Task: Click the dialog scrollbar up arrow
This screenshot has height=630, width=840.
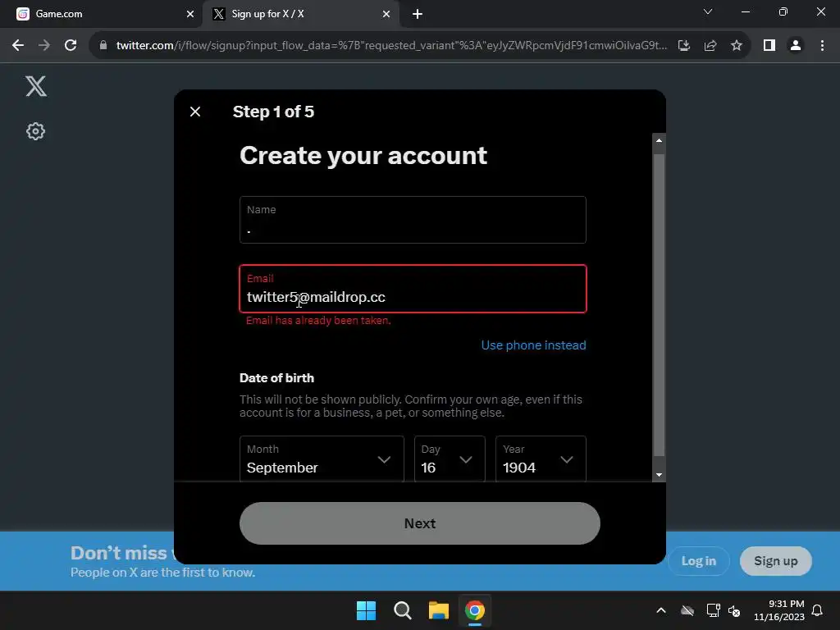Action: [659, 140]
